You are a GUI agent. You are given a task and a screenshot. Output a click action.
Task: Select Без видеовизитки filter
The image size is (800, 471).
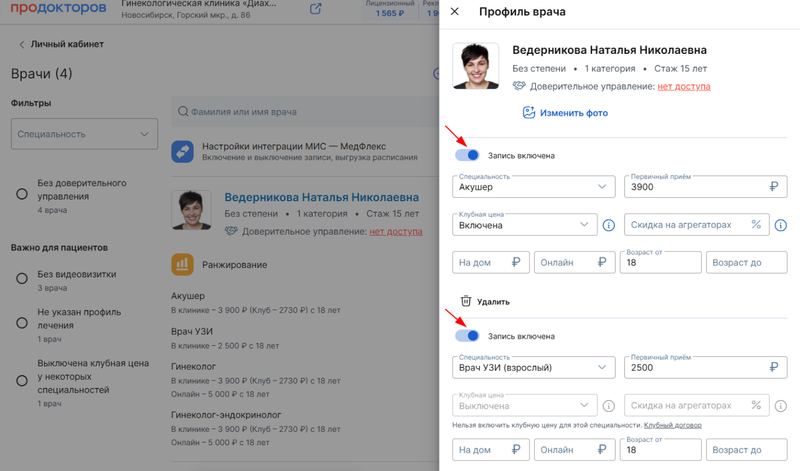pyautogui.click(x=22, y=279)
